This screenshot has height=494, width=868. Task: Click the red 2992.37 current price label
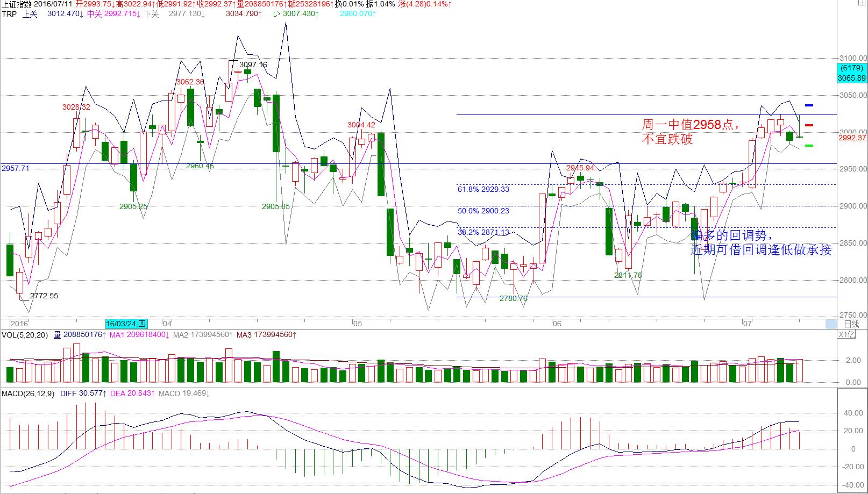[x=852, y=138]
